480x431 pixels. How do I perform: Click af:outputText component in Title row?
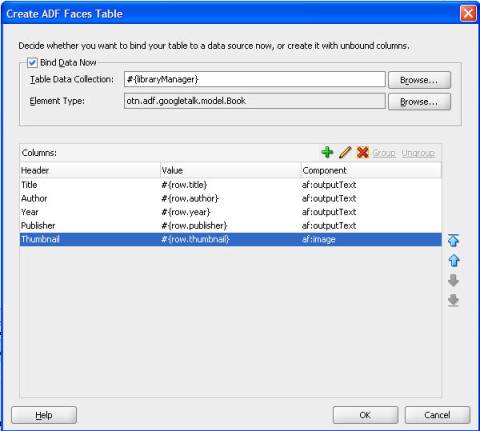click(371, 185)
